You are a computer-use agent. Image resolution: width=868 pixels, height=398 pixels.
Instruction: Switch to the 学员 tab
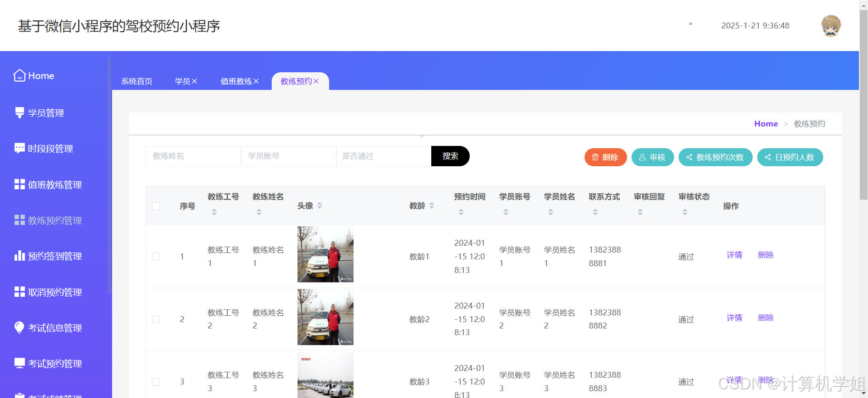click(183, 81)
